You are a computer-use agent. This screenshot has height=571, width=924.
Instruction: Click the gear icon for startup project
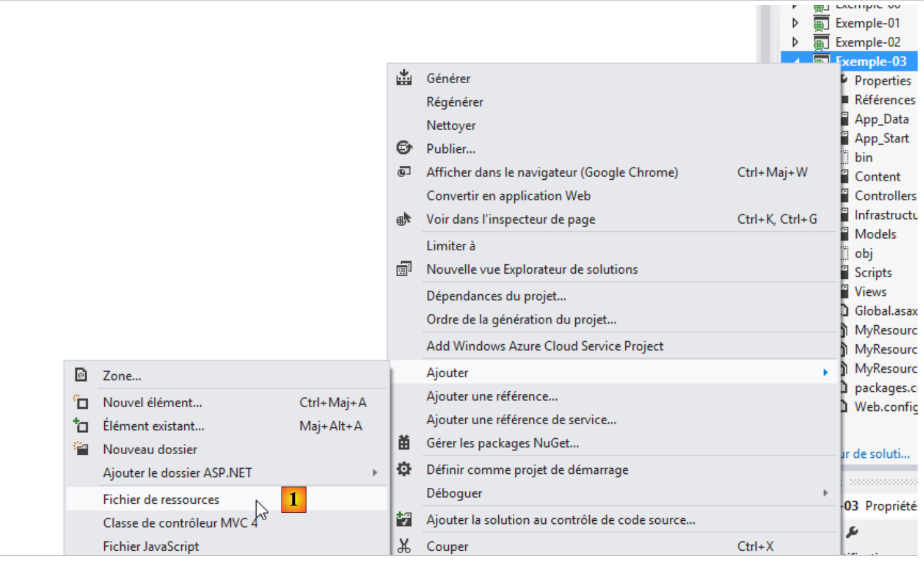pyautogui.click(x=404, y=469)
